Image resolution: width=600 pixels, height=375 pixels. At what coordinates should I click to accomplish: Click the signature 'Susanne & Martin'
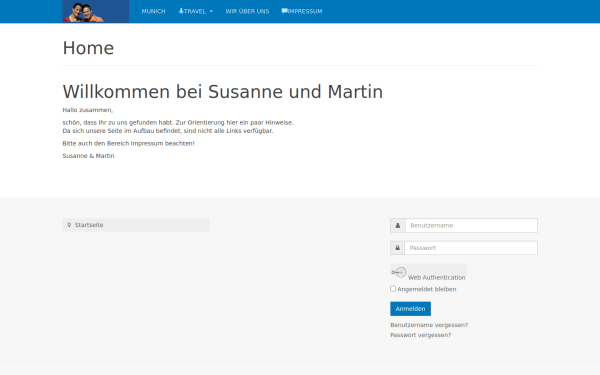coord(88,156)
